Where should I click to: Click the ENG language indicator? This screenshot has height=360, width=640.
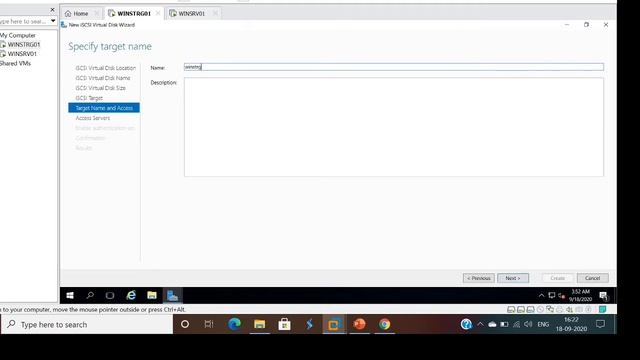coord(543,324)
